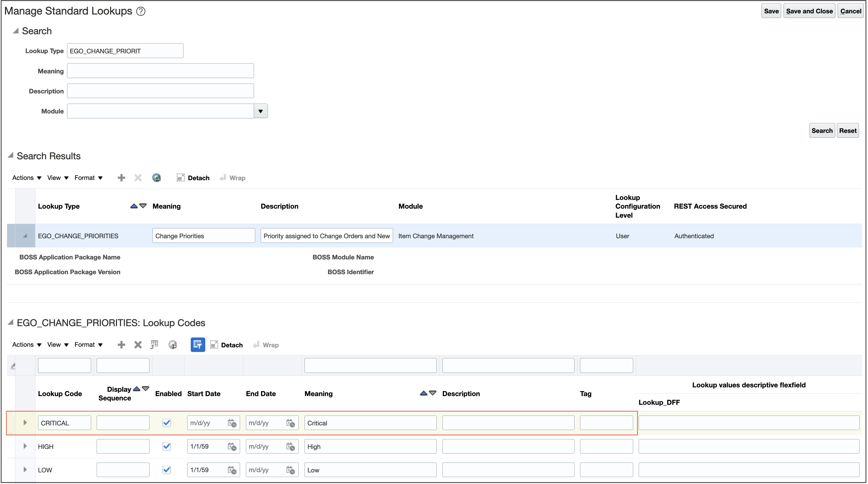
Task: Click Detach icon in Lookup Codes toolbar
Action: (x=214, y=345)
